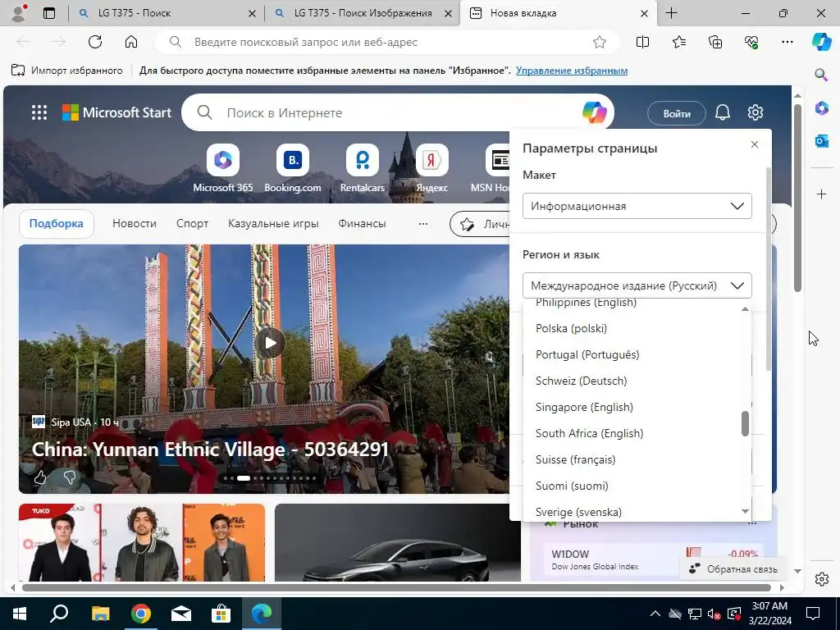
Task: Click the address bar input field
Action: pos(388,42)
